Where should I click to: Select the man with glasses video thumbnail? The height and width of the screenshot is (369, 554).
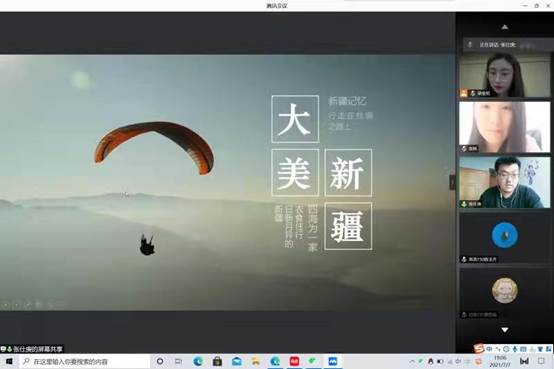[x=505, y=182]
